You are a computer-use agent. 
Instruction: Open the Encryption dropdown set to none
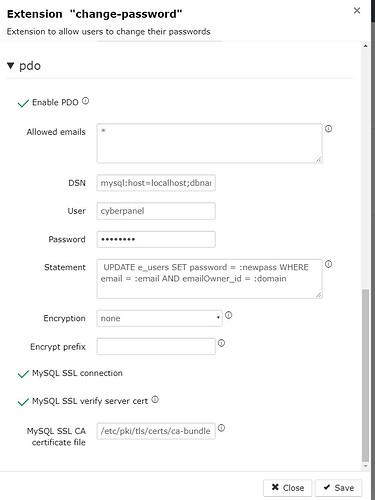coord(159,318)
